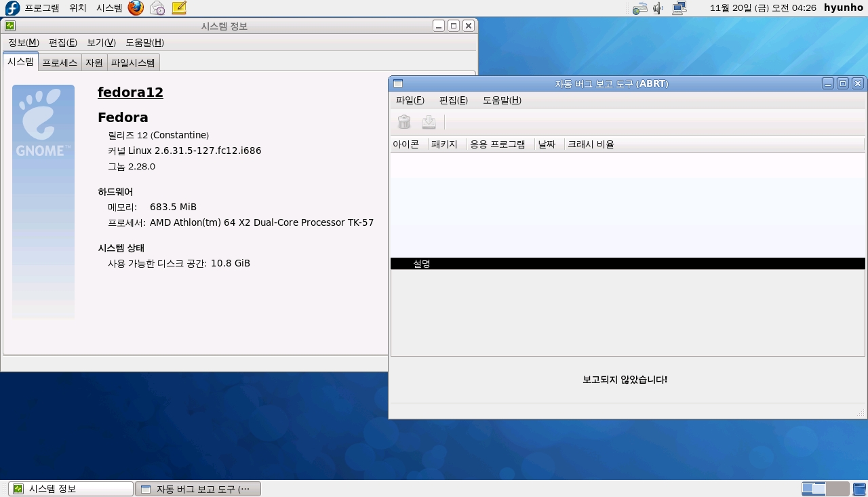The height and width of the screenshot is (497, 868).
Task: Open the 시스템 menu in top panel
Action: click(x=109, y=8)
